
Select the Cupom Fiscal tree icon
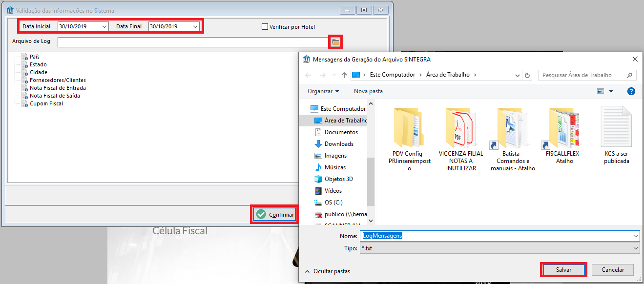point(25,103)
